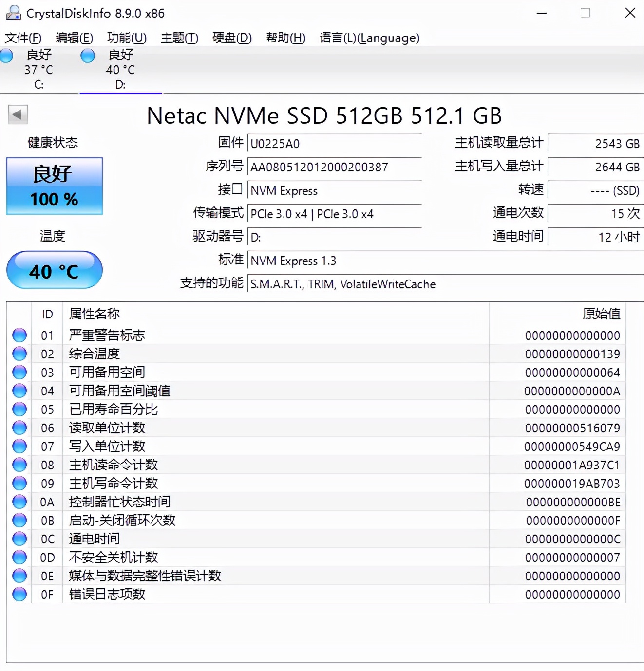Screen dimensions: 644x671
Task: Click the blue dot beside 错误日志项数 attribute
Action: (x=19, y=594)
